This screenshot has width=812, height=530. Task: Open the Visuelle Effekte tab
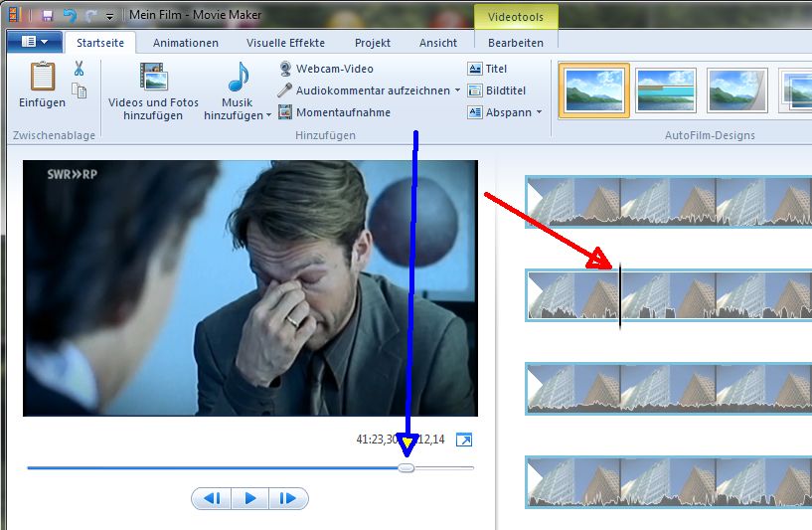point(285,43)
